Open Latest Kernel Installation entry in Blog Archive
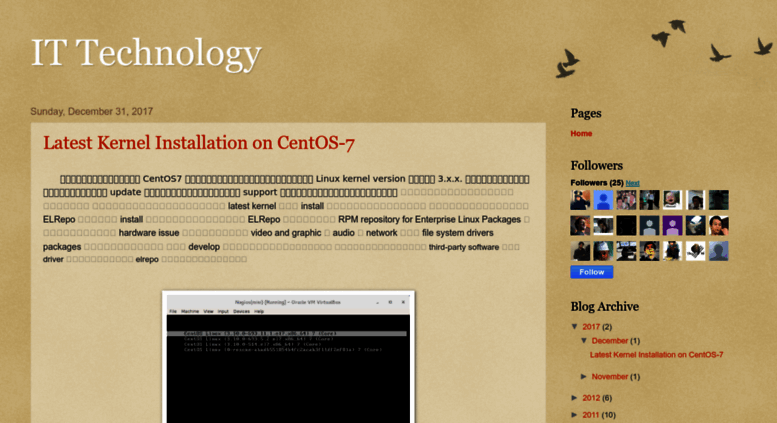Viewport: 777px width, 423px height. [x=657, y=355]
